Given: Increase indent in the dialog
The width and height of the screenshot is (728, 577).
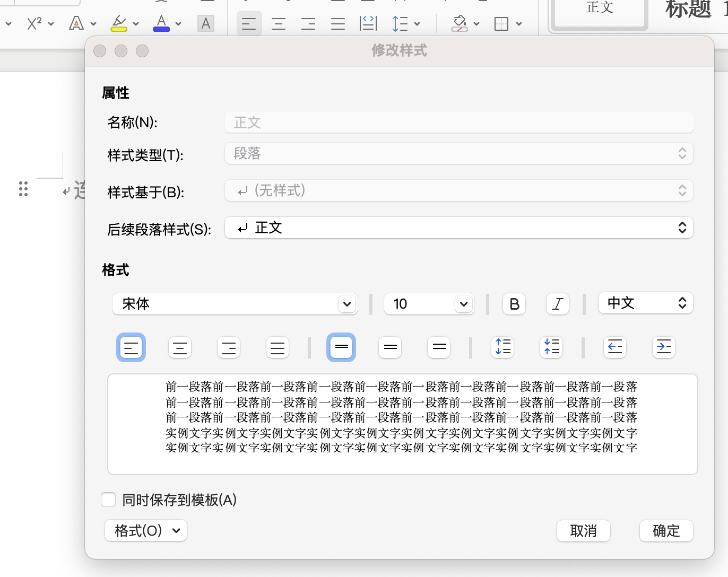Looking at the screenshot, I should tap(663, 347).
